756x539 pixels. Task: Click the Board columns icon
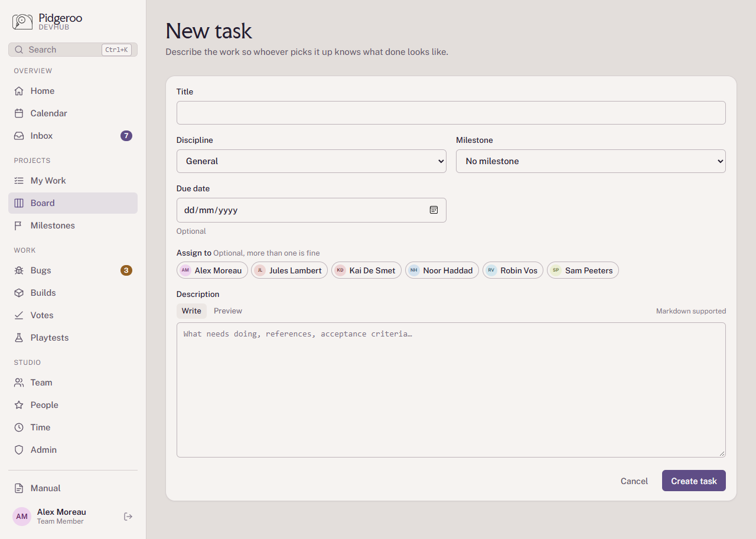point(19,203)
